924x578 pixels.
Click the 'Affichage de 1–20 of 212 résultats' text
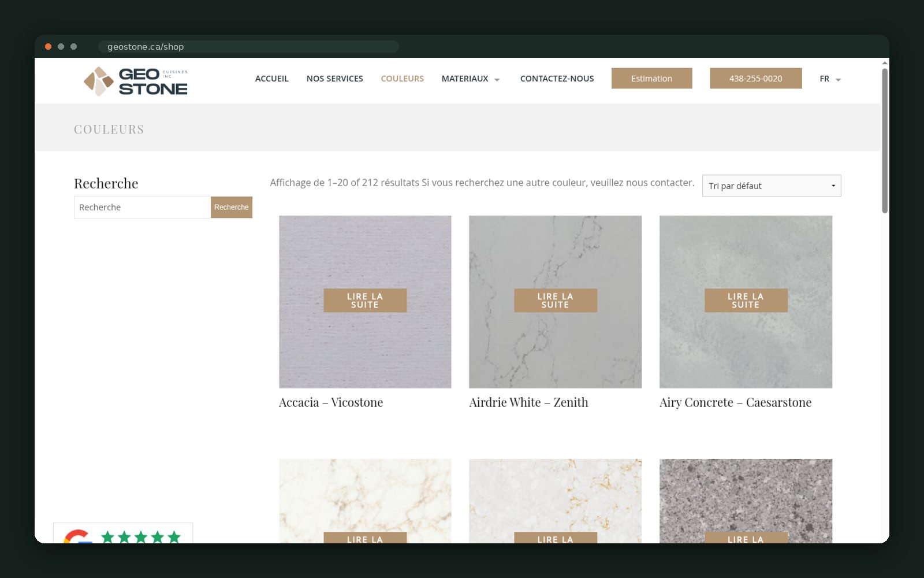click(345, 183)
